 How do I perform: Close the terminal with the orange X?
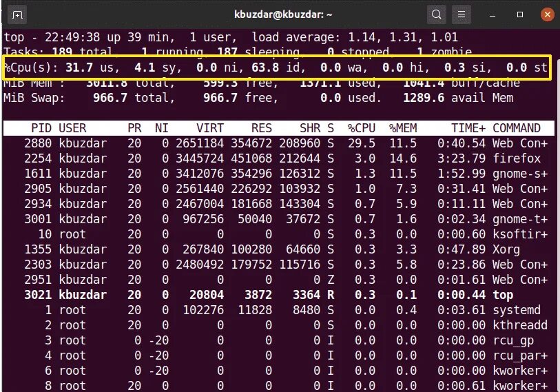coord(547,14)
